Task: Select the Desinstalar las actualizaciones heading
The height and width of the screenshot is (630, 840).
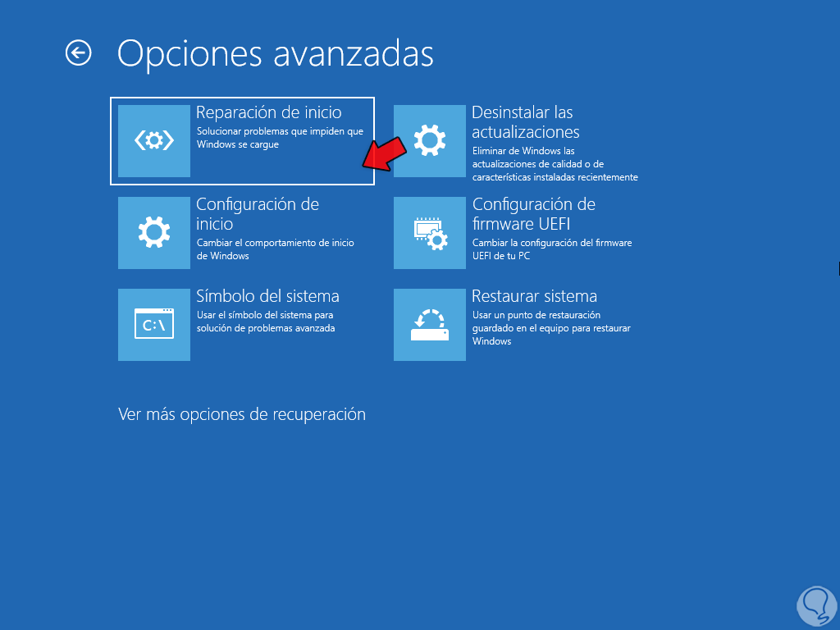Action: pyautogui.click(x=526, y=122)
